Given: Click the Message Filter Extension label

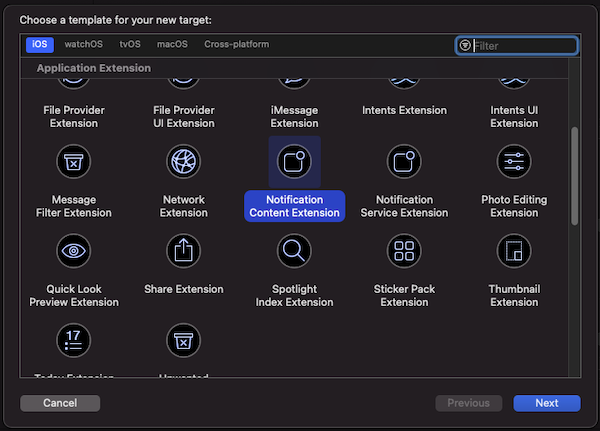Looking at the screenshot, I should tap(74, 206).
